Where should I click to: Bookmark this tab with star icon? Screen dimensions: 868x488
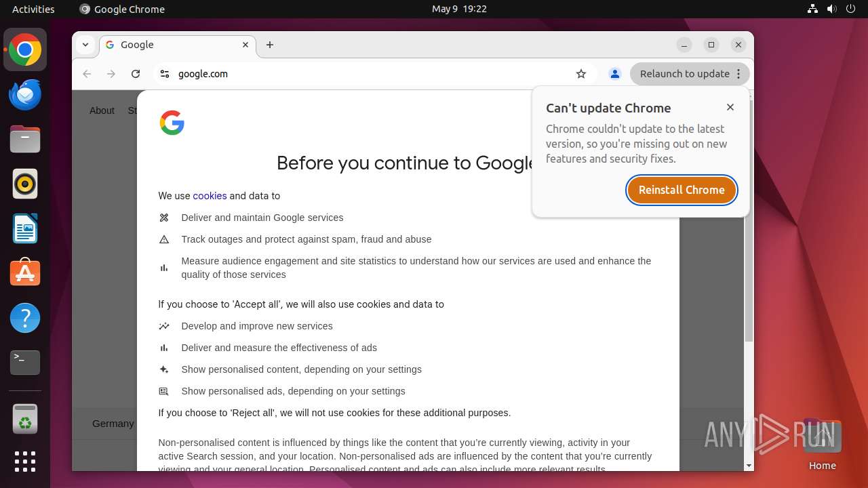point(581,74)
